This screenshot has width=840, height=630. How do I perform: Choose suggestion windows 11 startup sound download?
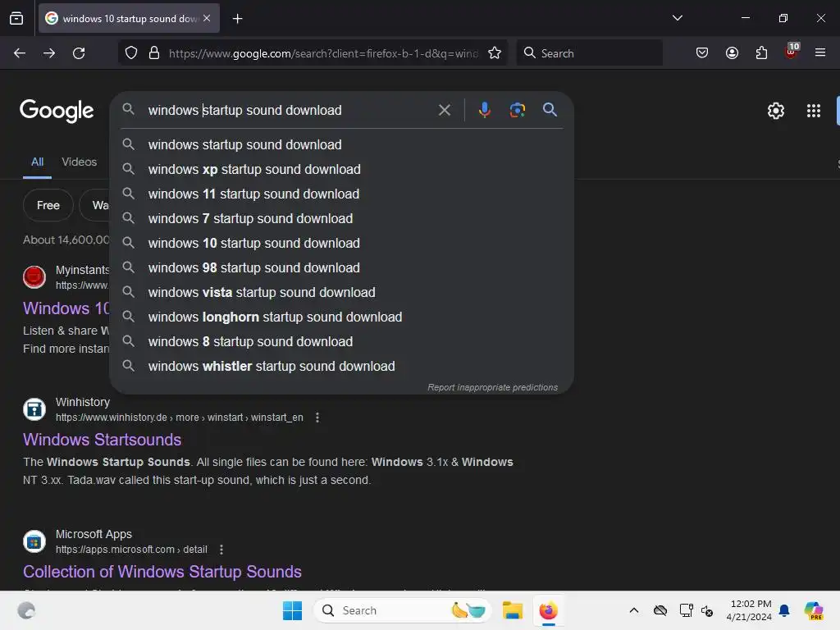[x=342, y=194]
